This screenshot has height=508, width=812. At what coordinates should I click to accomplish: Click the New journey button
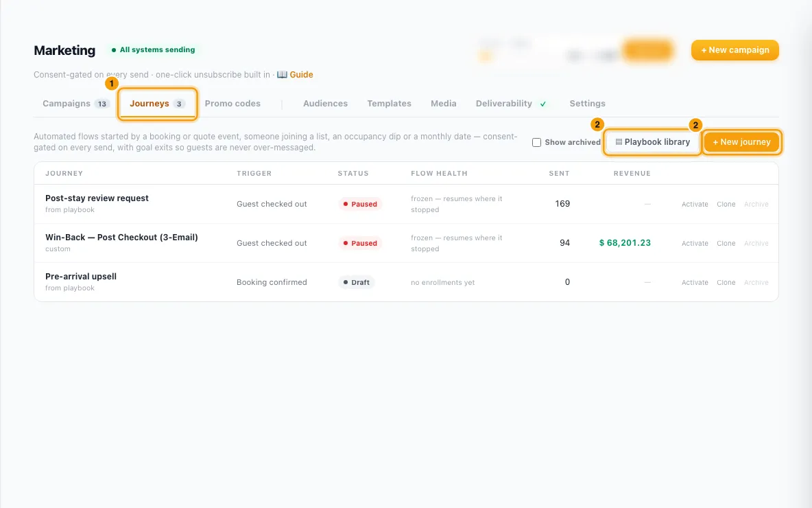click(741, 141)
